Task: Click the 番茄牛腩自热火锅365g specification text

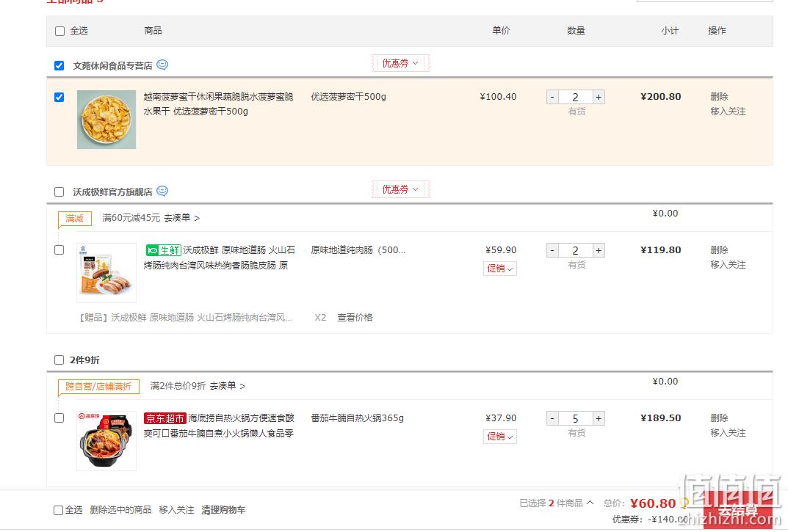Action: tap(358, 418)
